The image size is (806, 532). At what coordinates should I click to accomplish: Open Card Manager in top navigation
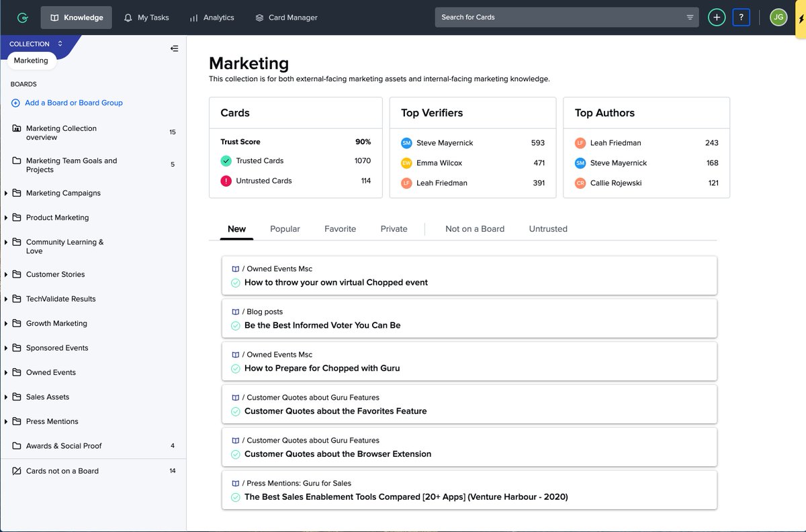pyautogui.click(x=286, y=17)
